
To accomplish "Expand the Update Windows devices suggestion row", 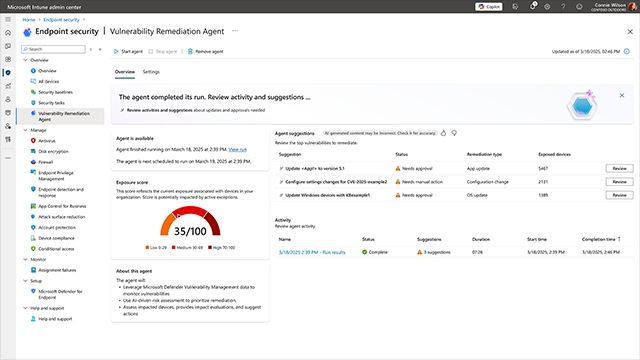I will [281, 196].
